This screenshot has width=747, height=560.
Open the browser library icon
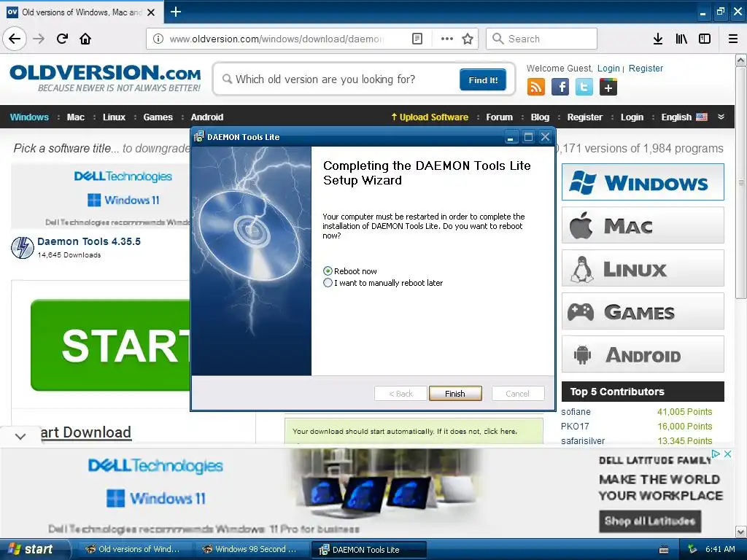(681, 39)
